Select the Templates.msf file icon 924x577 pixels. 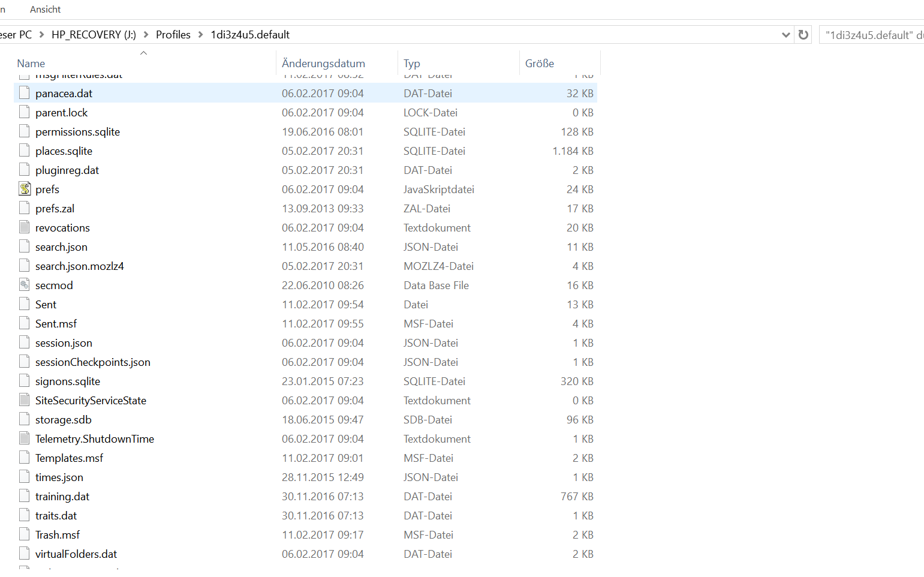pyautogui.click(x=24, y=458)
